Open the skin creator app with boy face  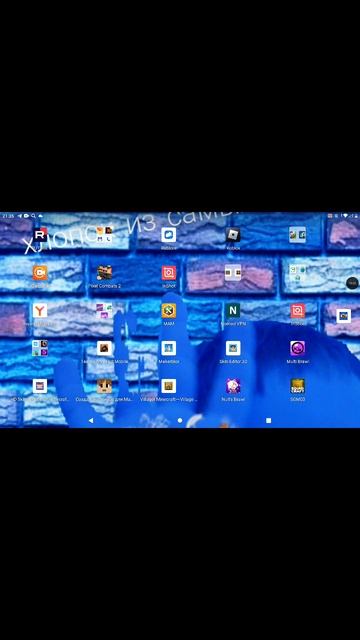104,386
